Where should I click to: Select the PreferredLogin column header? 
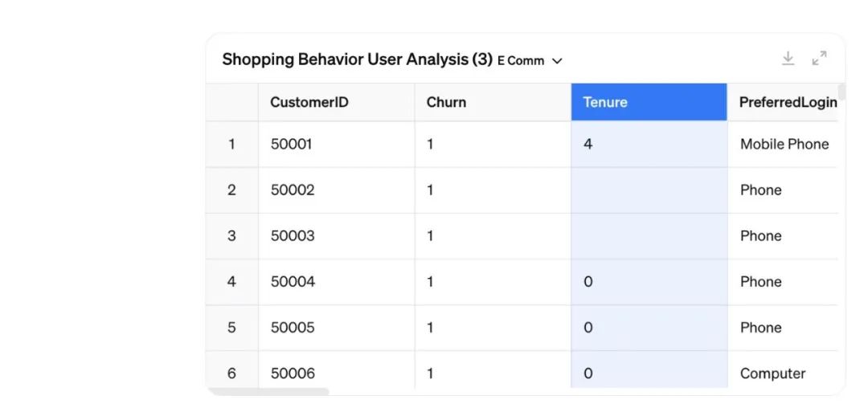[x=783, y=102]
